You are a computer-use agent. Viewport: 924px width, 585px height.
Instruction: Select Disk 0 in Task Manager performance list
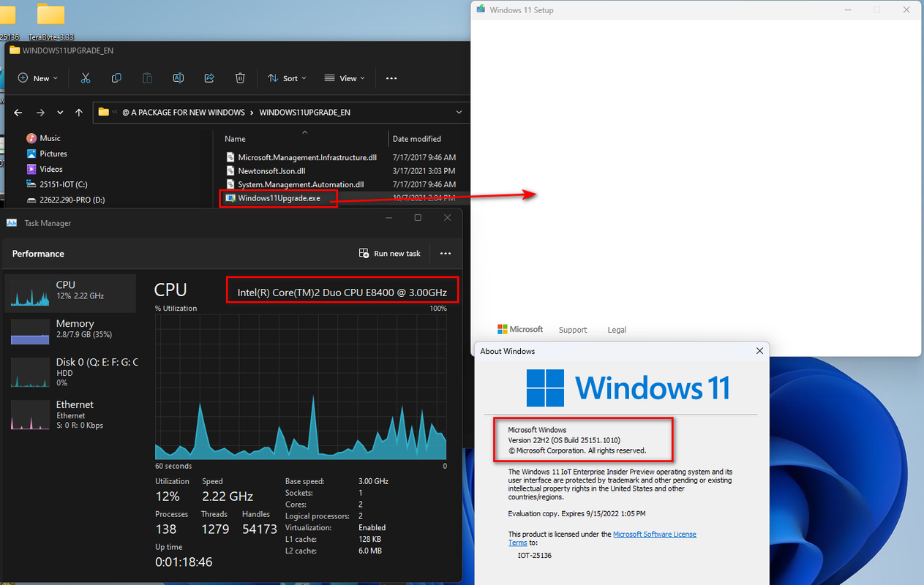tap(70, 371)
